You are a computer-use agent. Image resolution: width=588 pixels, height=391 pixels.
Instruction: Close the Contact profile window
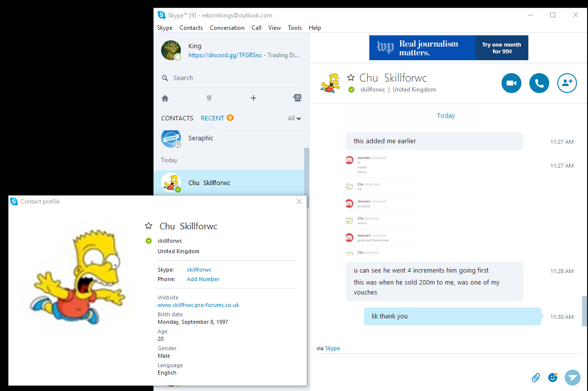299,201
